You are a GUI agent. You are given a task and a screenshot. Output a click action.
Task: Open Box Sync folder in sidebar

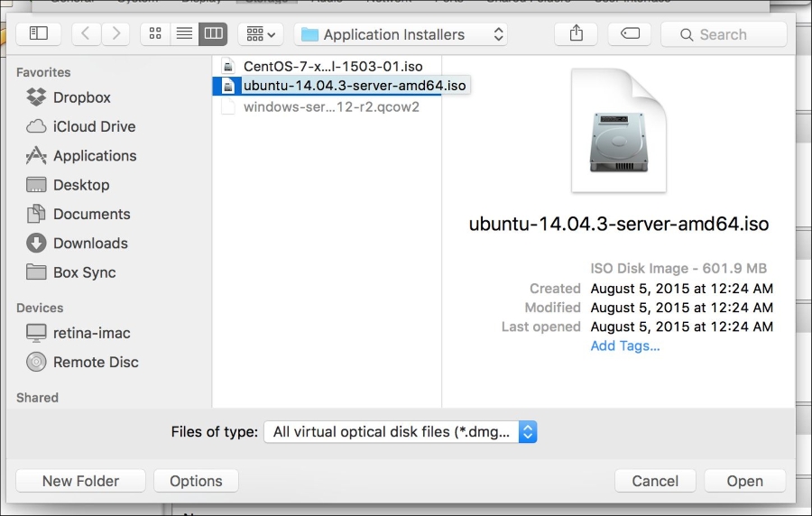pos(71,272)
